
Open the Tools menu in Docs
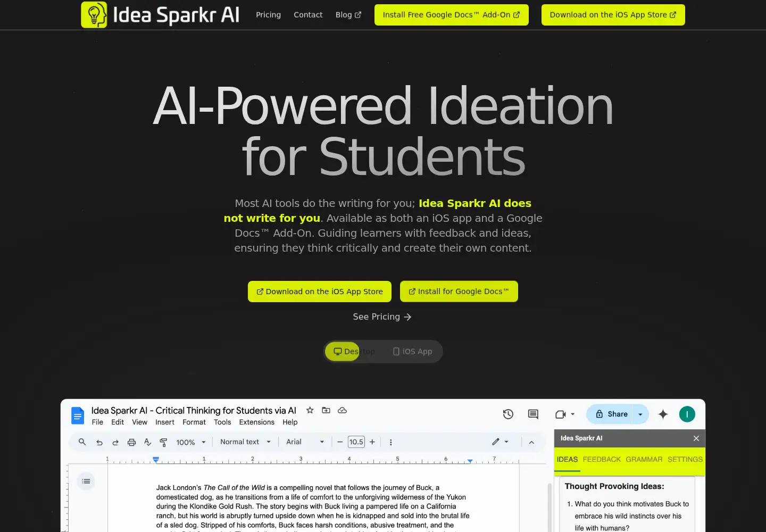click(x=222, y=422)
